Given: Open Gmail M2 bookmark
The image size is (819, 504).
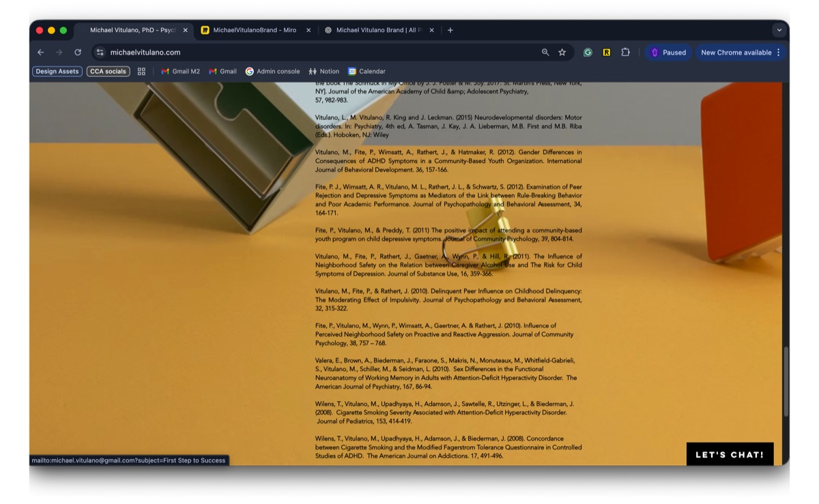Looking at the screenshot, I should pos(181,71).
